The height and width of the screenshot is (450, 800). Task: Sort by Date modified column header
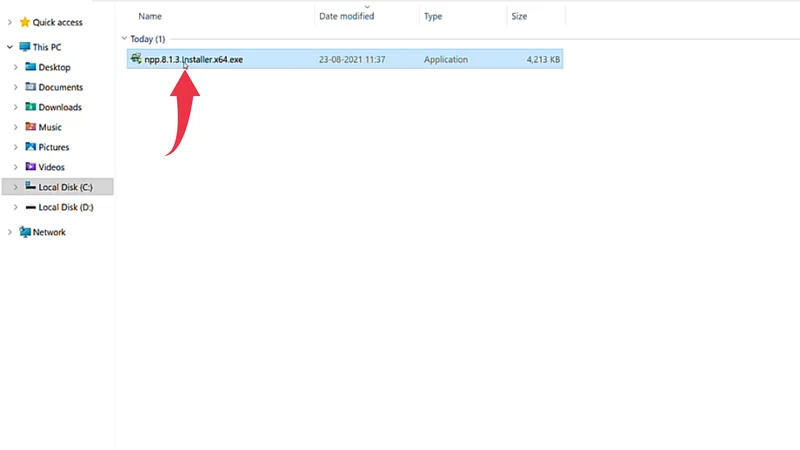point(346,16)
